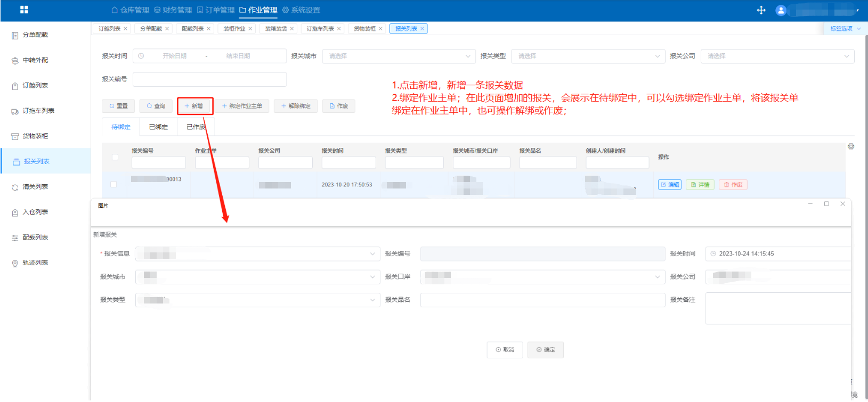868x402 pixels.
Task: Expand the 报关类型 filter dropdown
Action: [588, 56]
